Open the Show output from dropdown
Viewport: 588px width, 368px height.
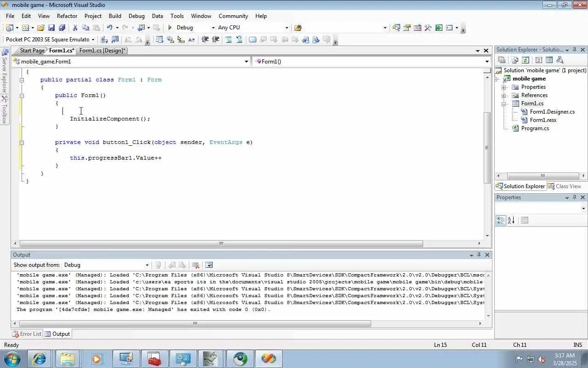tap(147, 265)
